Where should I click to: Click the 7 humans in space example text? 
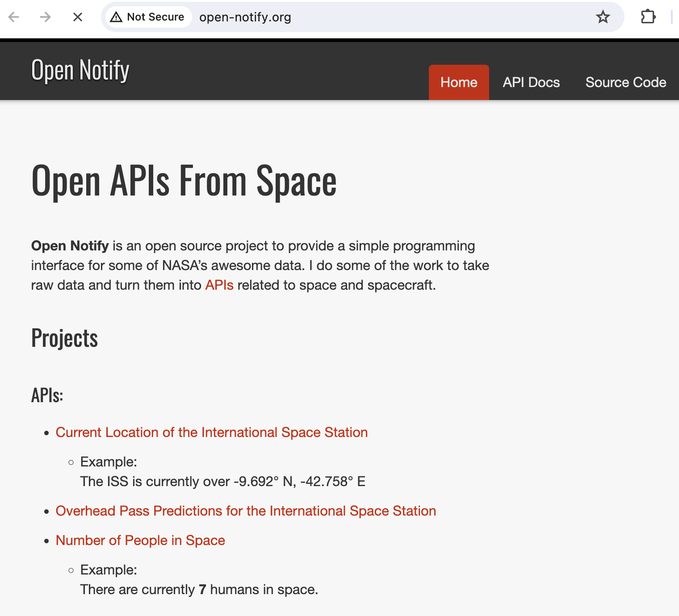(199, 589)
